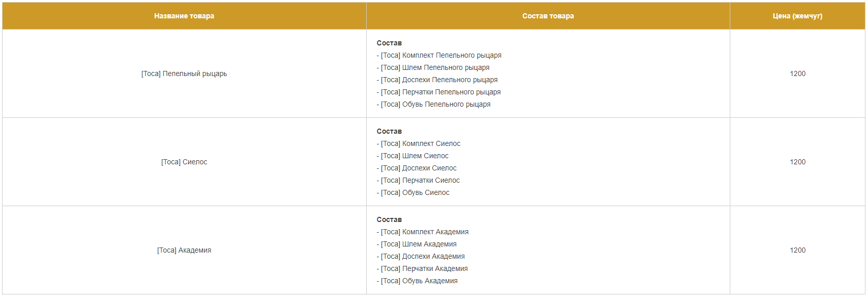The image size is (868, 297).
Task: Select the '[Тоса] Пепельный рыцарь' product name
Action: (x=184, y=73)
